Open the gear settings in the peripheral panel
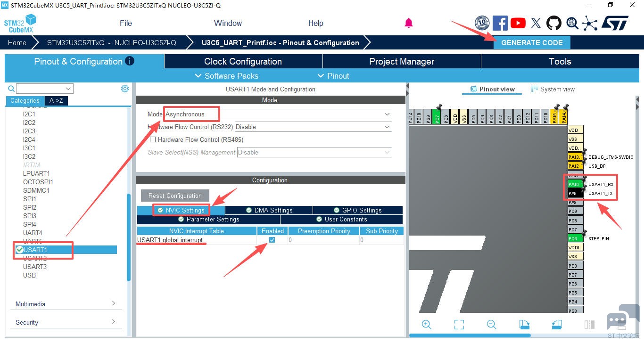The width and height of the screenshot is (644, 343). [x=125, y=89]
